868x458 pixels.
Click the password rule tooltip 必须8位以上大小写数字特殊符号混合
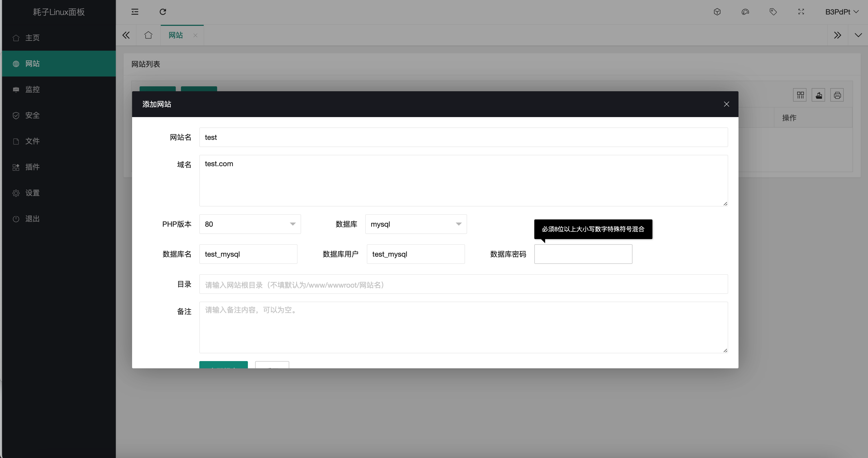pyautogui.click(x=593, y=229)
